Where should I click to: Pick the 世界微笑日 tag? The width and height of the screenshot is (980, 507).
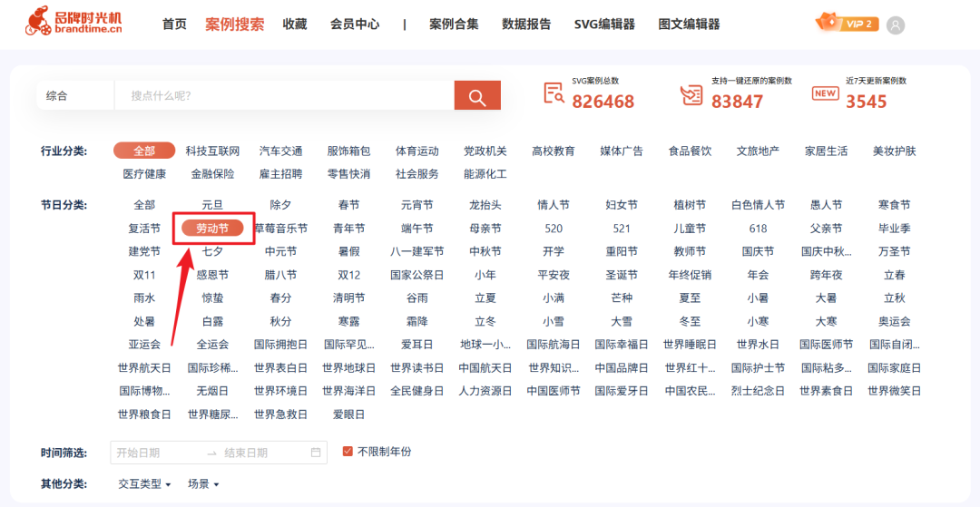click(x=895, y=391)
